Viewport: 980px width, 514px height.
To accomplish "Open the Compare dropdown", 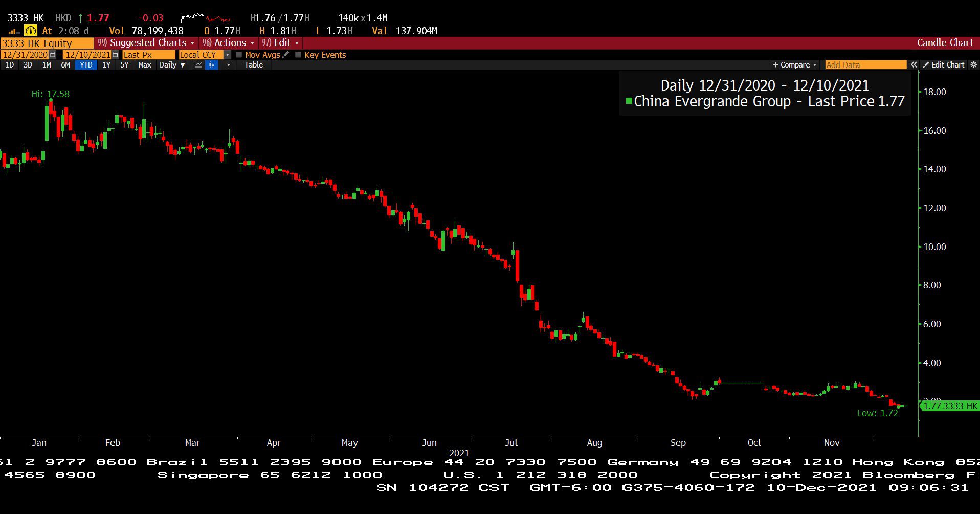I will [x=794, y=65].
